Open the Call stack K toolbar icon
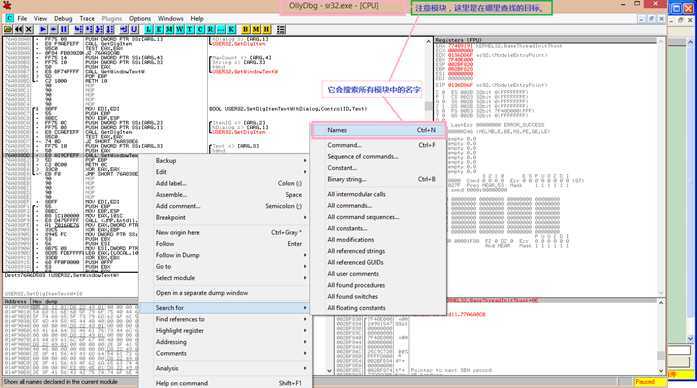The width and height of the screenshot is (697, 388). 231,29
